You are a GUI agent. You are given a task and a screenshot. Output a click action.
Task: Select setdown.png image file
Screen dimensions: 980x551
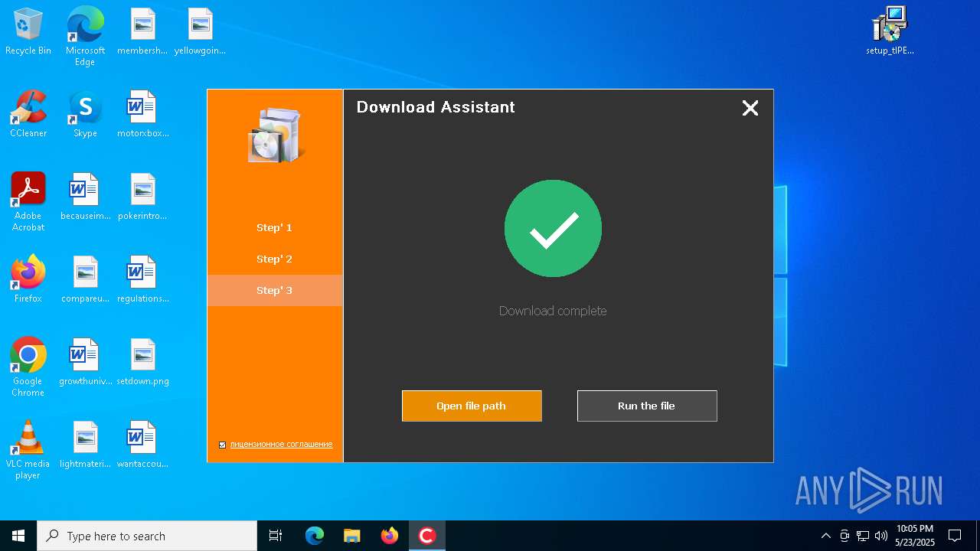point(142,363)
